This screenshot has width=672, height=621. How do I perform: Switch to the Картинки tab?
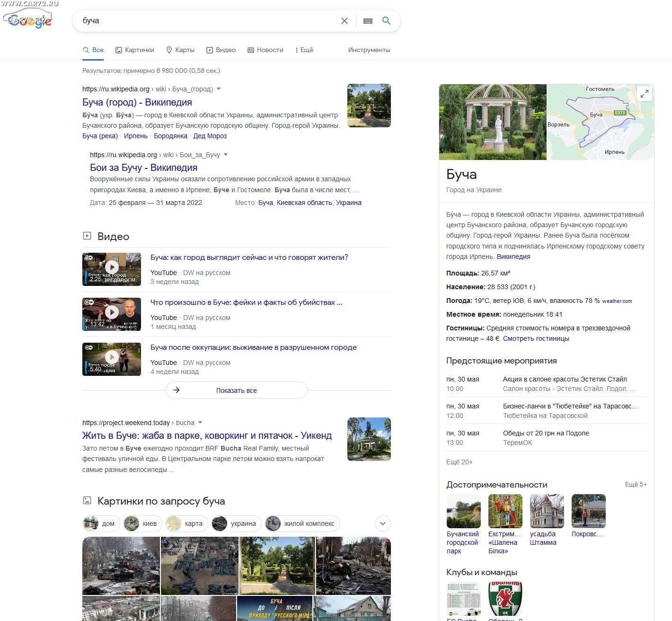click(135, 50)
